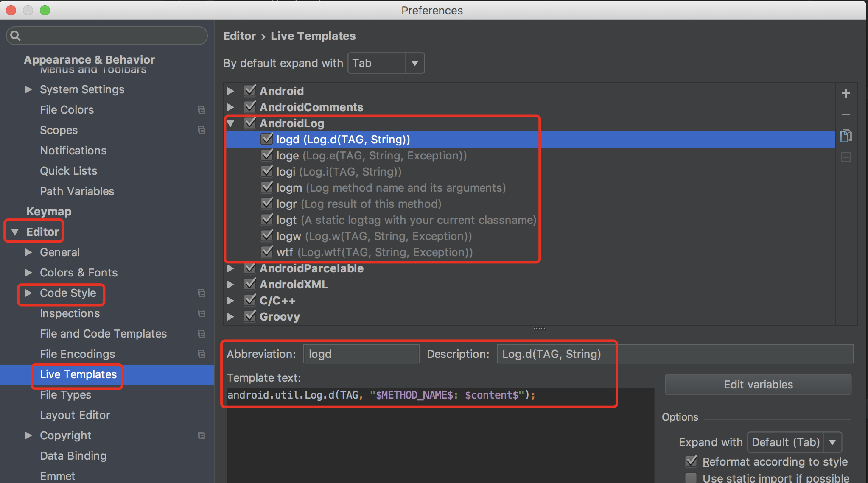Enable Use static import if possible

[691, 478]
